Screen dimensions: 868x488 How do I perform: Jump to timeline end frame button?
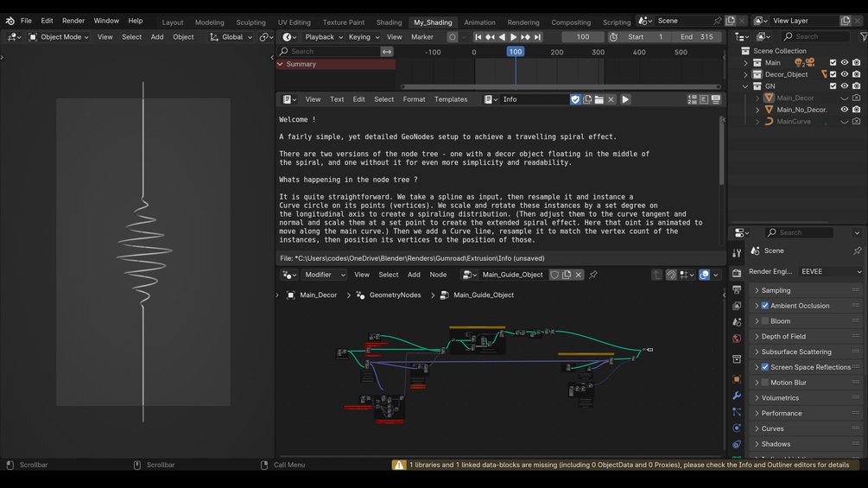pos(537,37)
